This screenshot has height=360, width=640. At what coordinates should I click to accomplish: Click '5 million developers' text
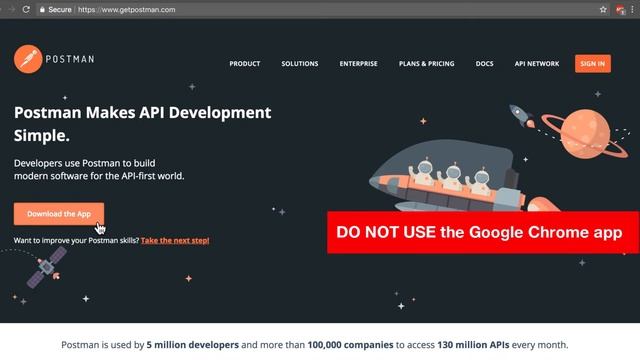[193, 345]
